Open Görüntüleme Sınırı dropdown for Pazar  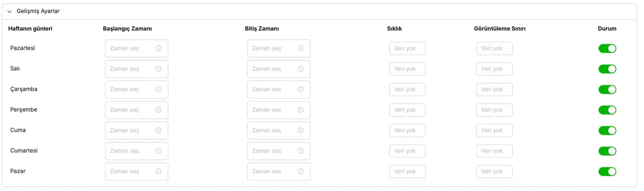tap(494, 171)
